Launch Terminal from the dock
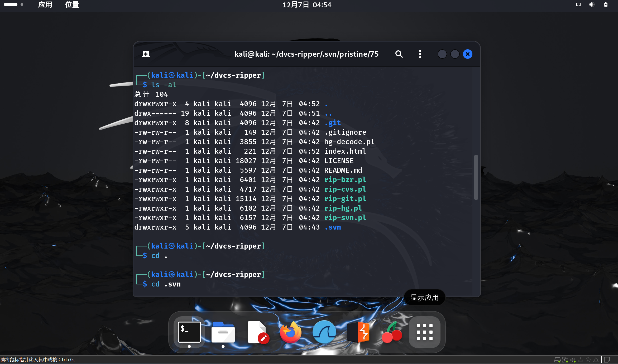 189,332
